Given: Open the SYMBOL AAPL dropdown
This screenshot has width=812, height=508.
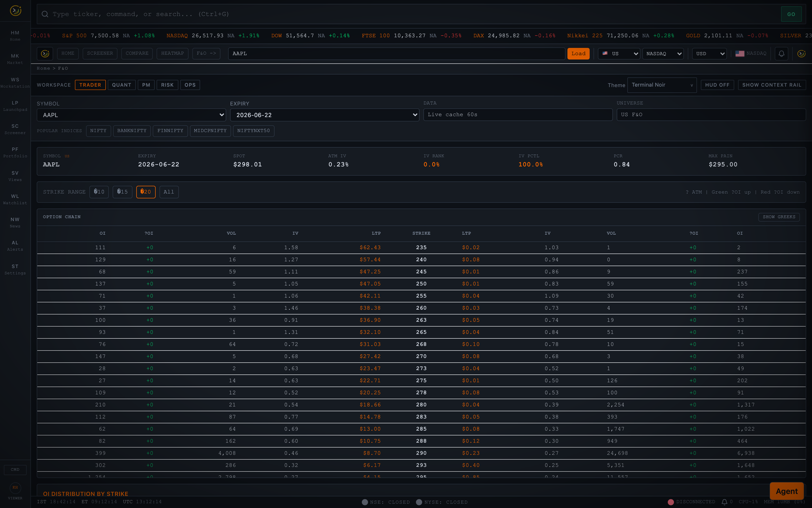Looking at the screenshot, I should 131,115.
